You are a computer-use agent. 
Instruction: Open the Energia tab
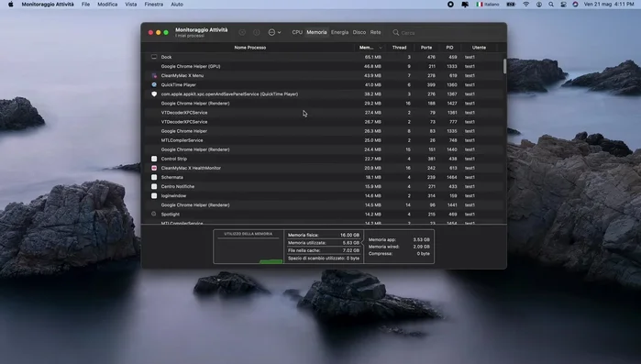tap(339, 32)
